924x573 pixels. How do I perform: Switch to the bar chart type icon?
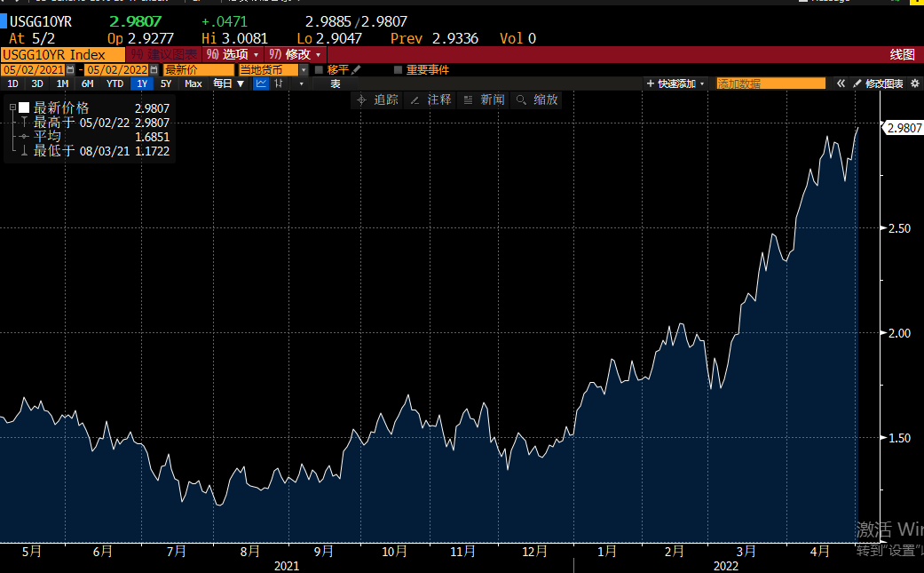280,84
